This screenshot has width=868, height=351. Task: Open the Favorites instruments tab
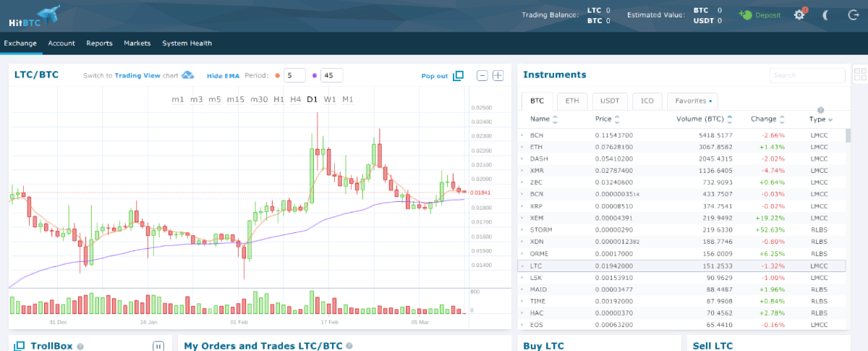click(x=692, y=101)
